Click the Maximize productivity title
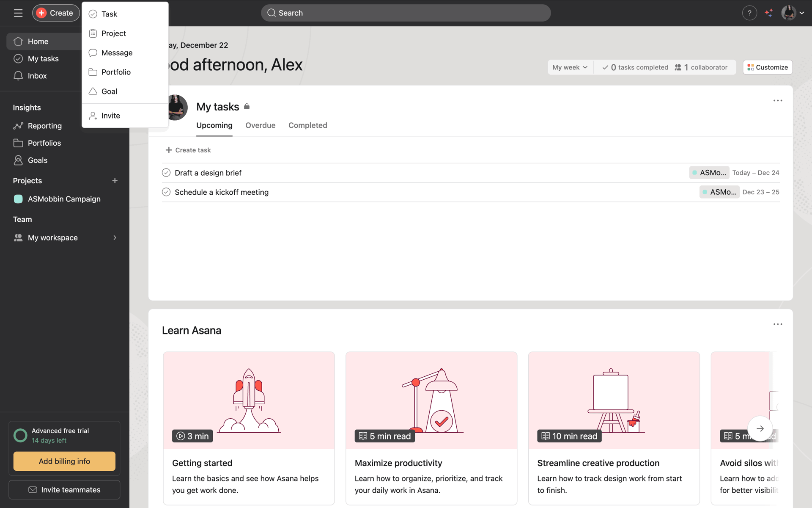The width and height of the screenshot is (812, 508). pos(398,463)
